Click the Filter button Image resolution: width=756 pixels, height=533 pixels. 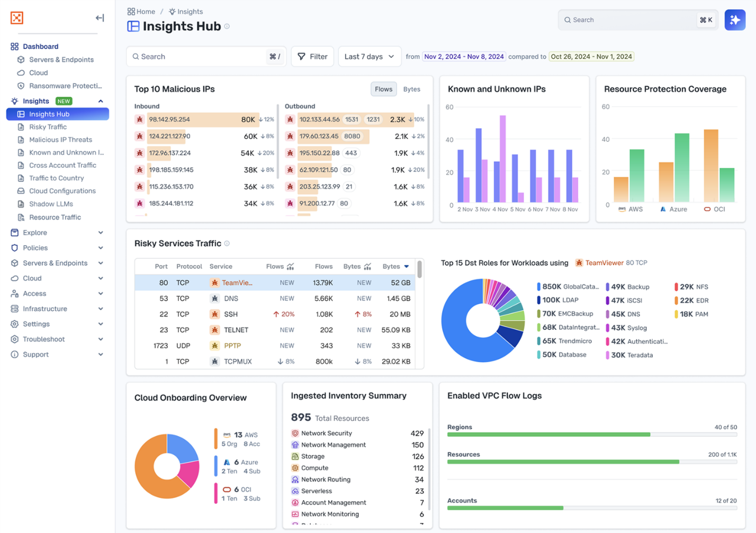click(312, 57)
